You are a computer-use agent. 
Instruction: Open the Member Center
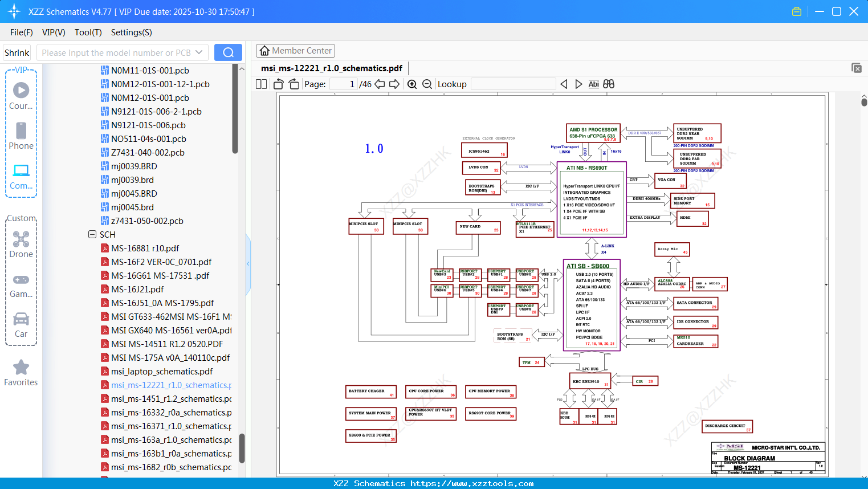[x=295, y=50]
